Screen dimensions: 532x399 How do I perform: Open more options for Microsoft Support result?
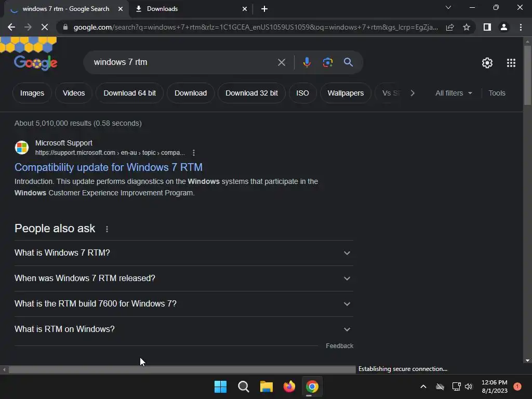click(x=194, y=153)
